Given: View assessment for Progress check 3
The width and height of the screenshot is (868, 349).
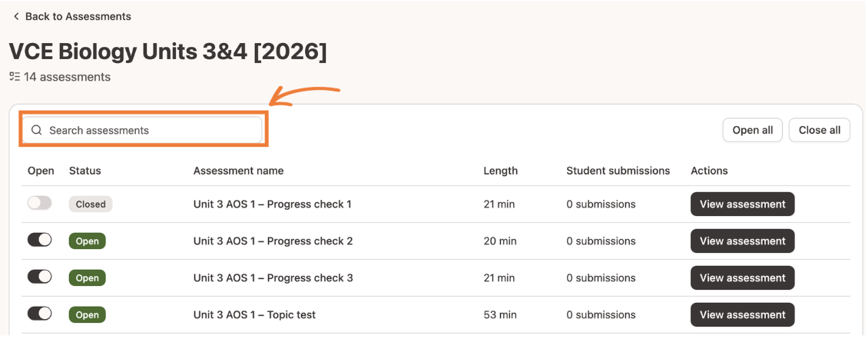Looking at the screenshot, I should [x=742, y=278].
